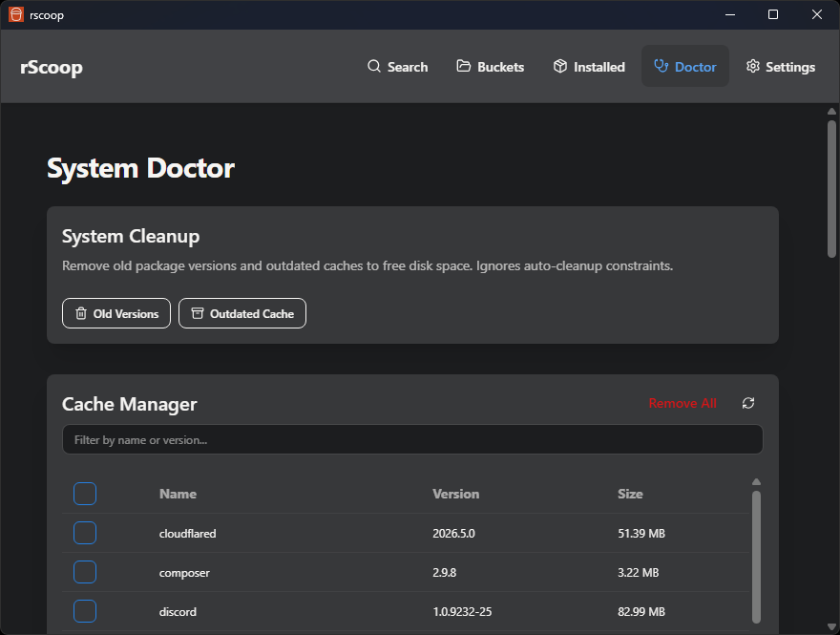
Task: Switch to the Buckets tab
Action: [491, 67]
